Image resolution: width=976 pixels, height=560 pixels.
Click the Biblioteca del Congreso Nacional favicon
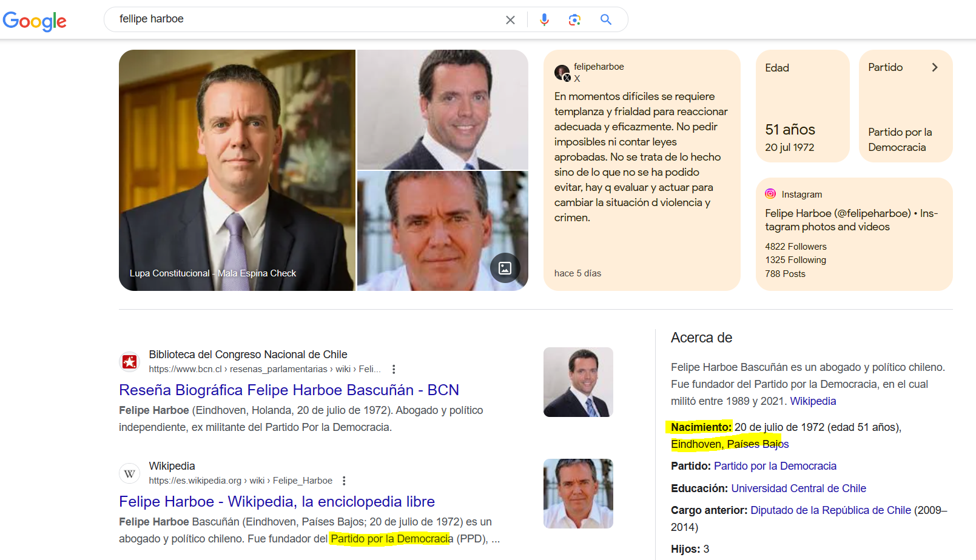(x=129, y=362)
